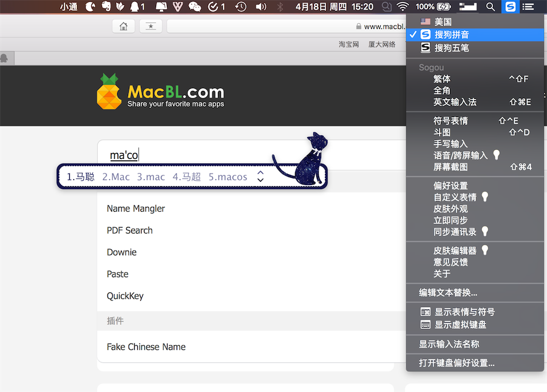Open 编辑文本替换… menu item
The width and height of the screenshot is (547, 392).
pyautogui.click(x=475, y=292)
